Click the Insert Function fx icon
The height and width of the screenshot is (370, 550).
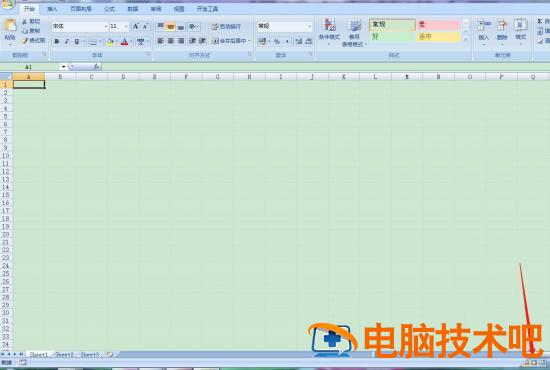96,66
